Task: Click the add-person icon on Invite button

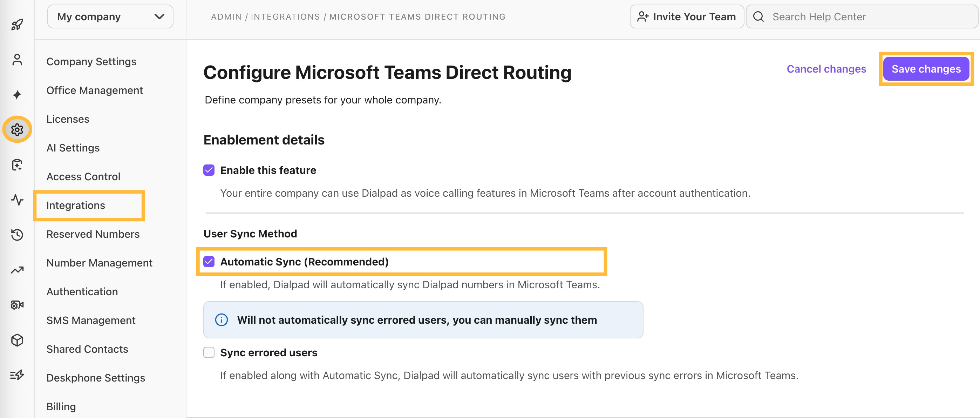Action: tap(642, 17)
